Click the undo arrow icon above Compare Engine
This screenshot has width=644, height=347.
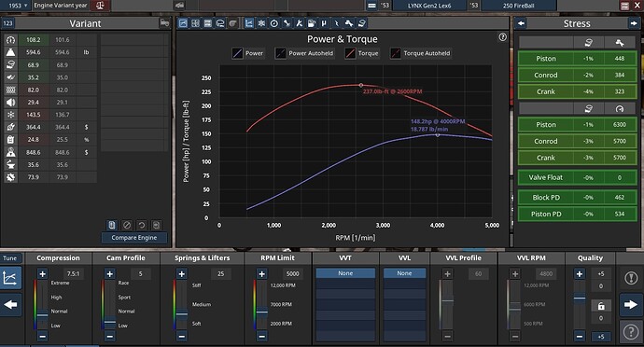142,225
